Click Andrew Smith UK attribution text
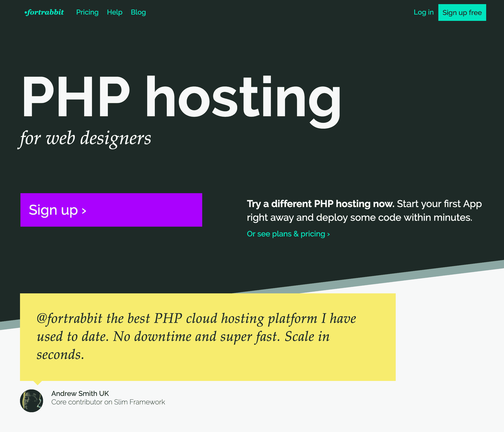The image size is (504, 432). point(80,393)
